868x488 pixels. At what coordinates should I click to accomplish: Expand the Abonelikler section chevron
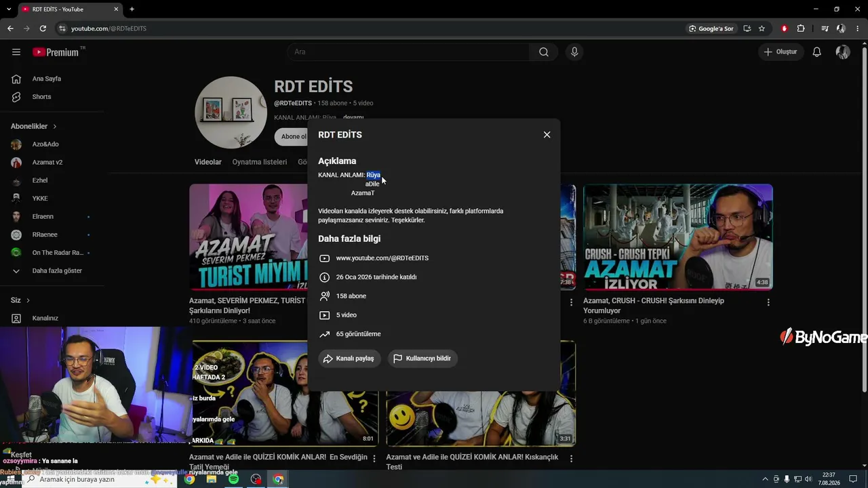click(55, 127)
